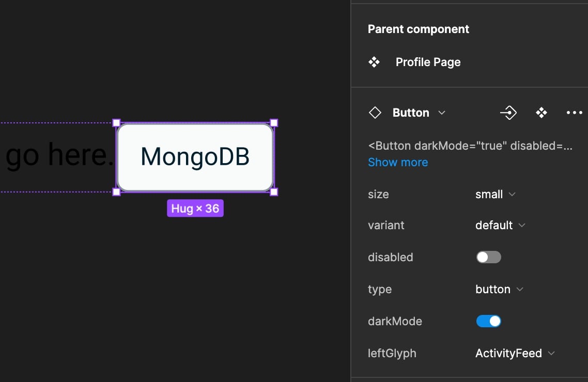Turn off the darkMode switch
The image size is (588, 382).
tap(488, 321)
